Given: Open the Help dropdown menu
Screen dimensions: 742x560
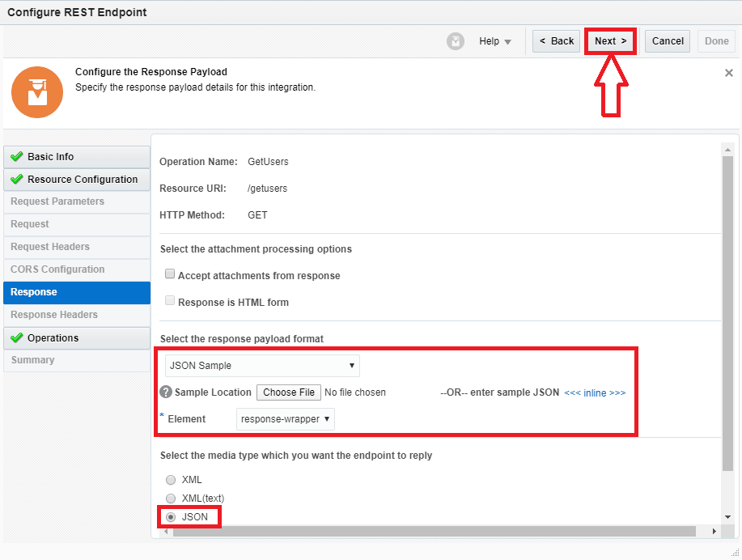Looking at the screenshot, I should point(495,41).
